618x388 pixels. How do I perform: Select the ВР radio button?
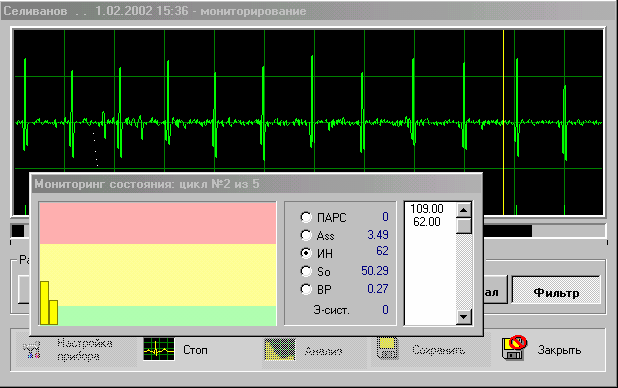click(306, 289)
